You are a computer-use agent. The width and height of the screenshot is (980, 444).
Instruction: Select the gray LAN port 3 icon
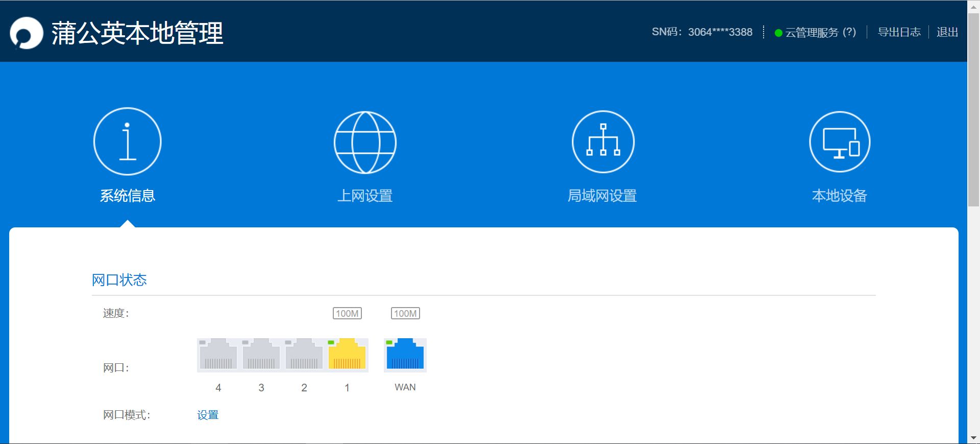coord(261,354)
